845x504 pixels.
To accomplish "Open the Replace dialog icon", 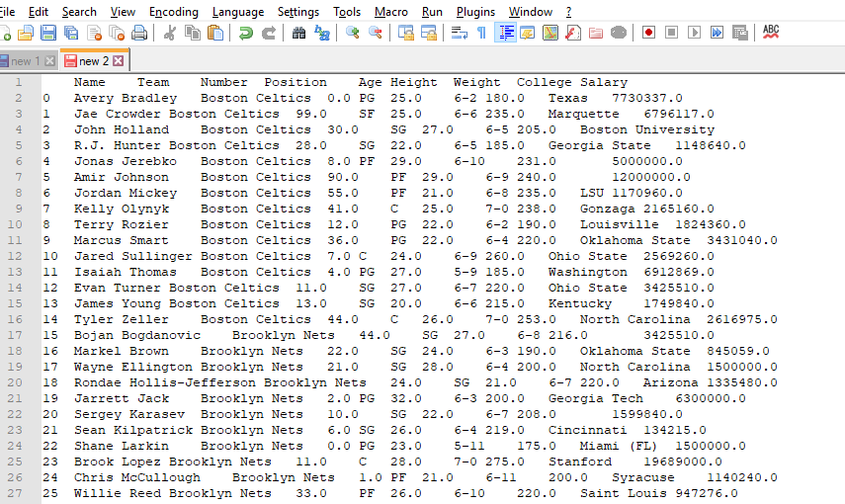I will pos(322,33).
